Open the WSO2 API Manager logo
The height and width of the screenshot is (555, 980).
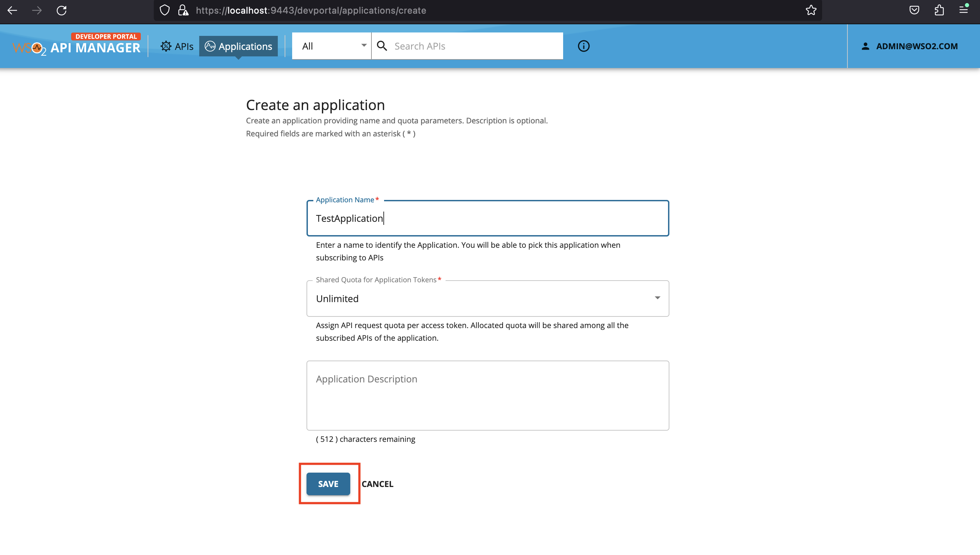(x=76, y=46)
